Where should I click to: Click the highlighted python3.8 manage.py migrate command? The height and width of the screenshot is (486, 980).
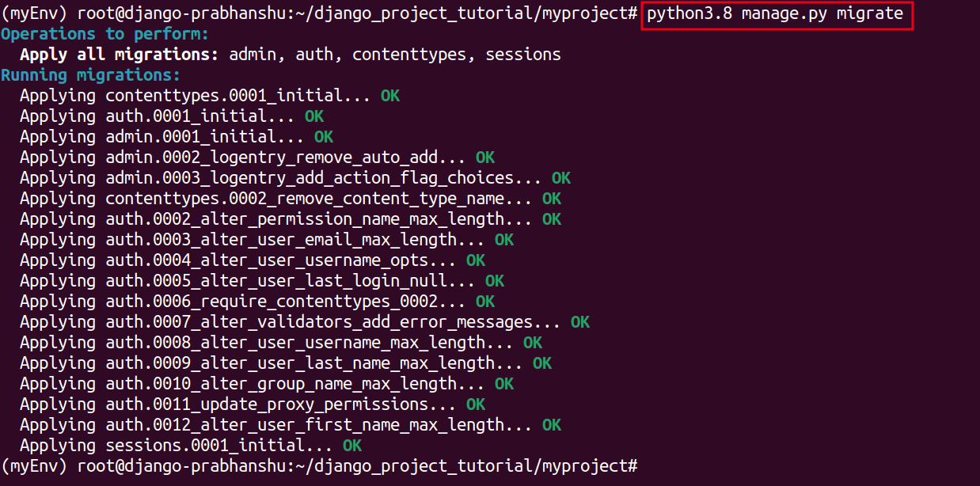[x=776, y=14]
